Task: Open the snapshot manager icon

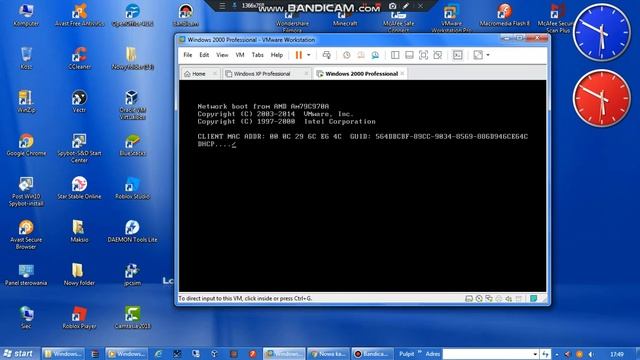Action: pos(375,55)
